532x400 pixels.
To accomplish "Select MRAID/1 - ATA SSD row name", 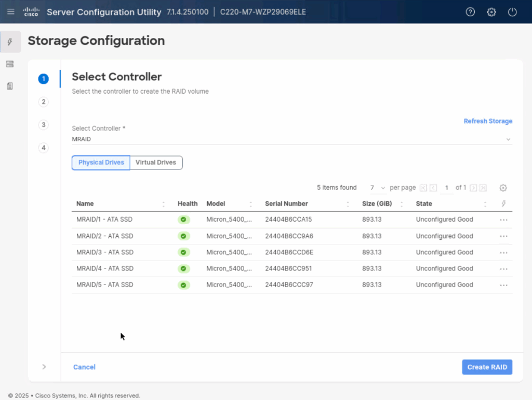I will point(104,220).
